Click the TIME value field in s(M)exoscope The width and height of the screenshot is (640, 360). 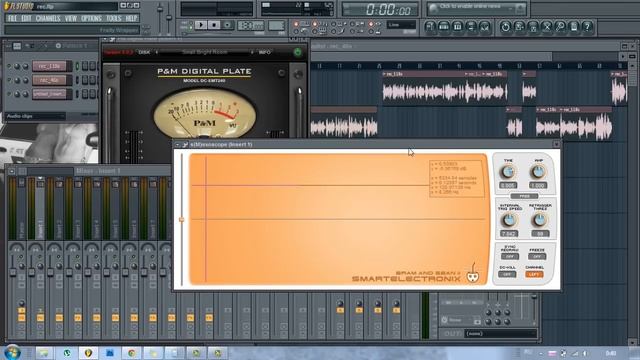508,185
